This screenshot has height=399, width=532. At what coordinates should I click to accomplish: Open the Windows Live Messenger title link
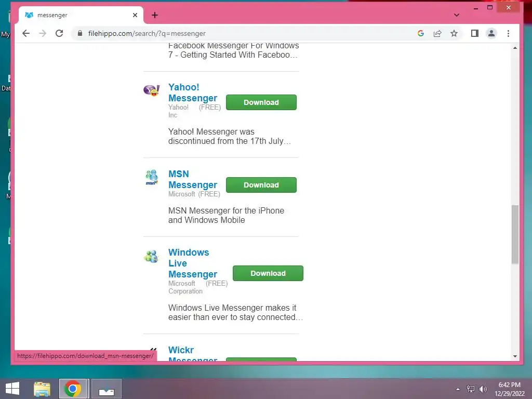tap(192, 263)
